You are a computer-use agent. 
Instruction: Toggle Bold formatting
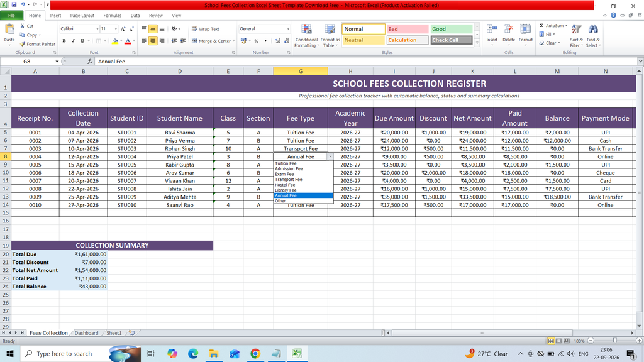tap(64, 41)
